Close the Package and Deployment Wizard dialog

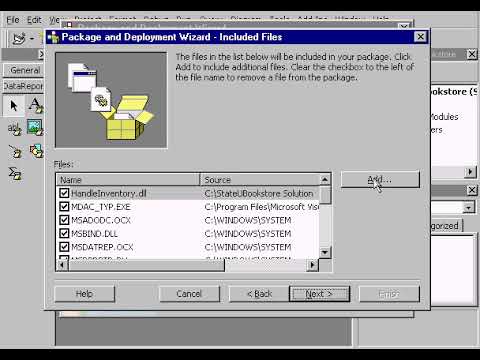[420, 37]
